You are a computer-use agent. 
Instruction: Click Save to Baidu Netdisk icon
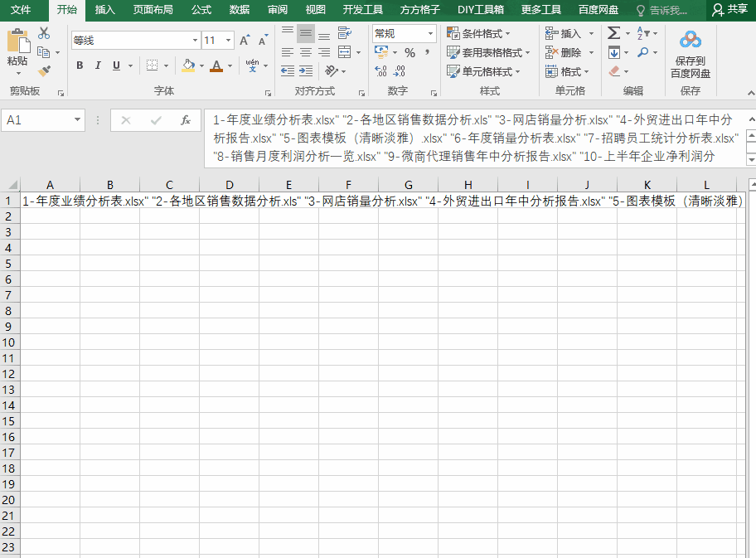(x=691, y=54)
